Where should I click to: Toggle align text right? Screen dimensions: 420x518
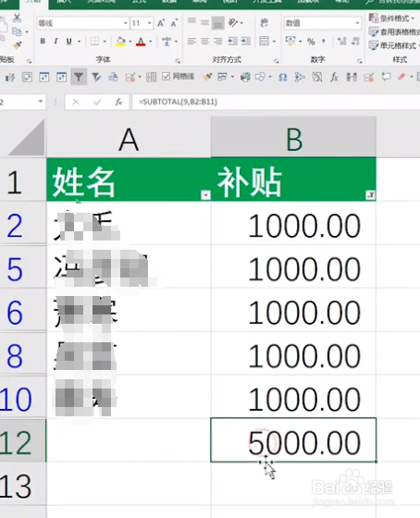click(217, 42)
